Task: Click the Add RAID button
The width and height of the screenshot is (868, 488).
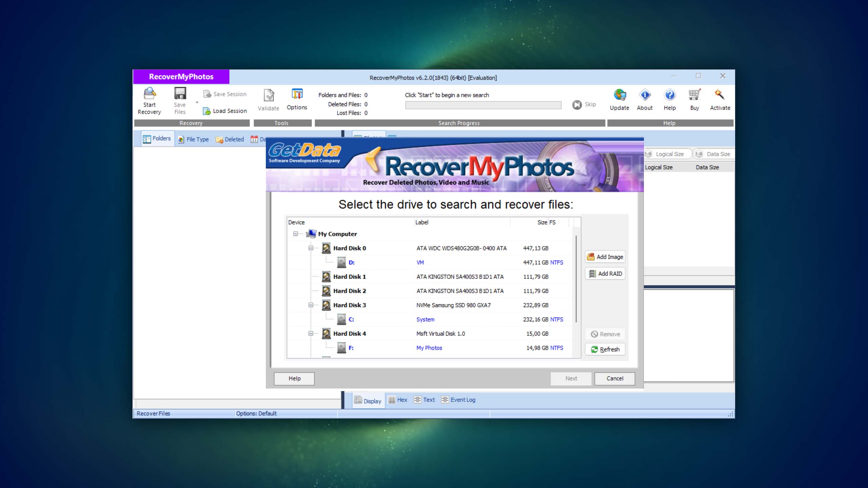Action: click(605, 273)
